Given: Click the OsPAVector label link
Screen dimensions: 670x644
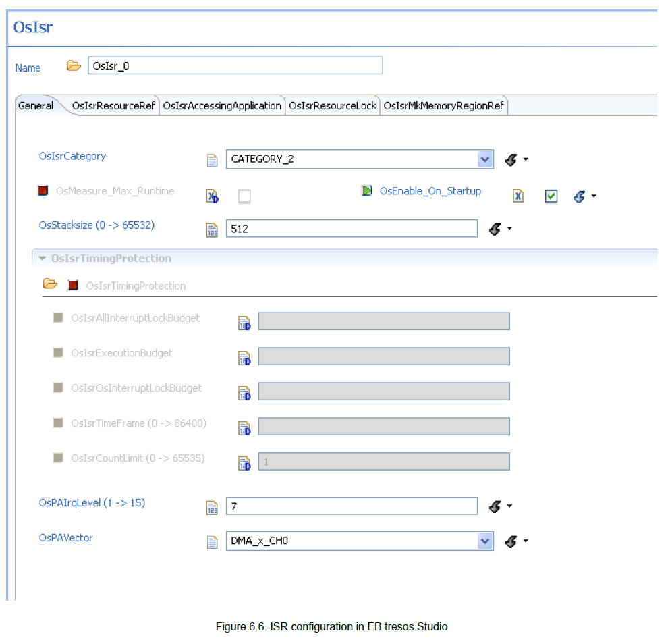Looking at the screenshot, I should (x=66, y=537).
